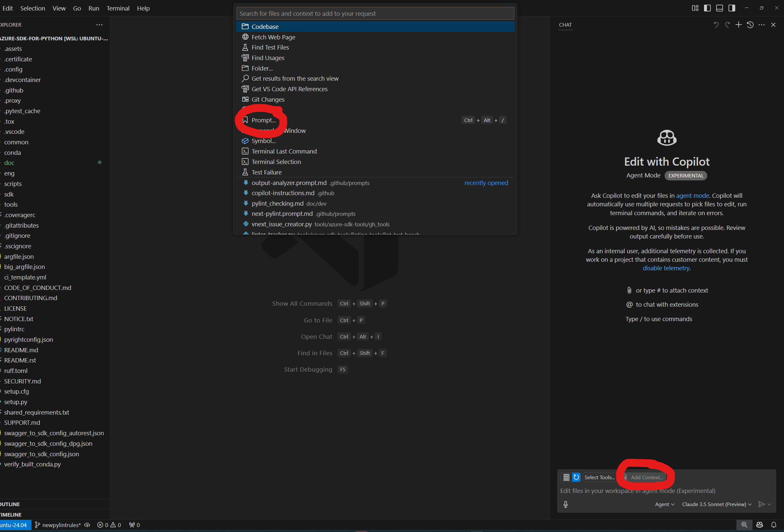Click the microphone voice input icon
Screen dimensions: 784x532
pyautogui.click(x=566, y=504)
